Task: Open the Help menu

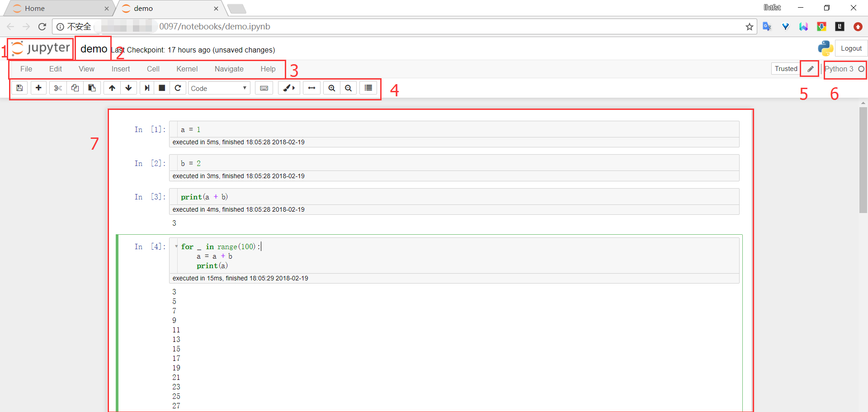Action: point(268,69)
